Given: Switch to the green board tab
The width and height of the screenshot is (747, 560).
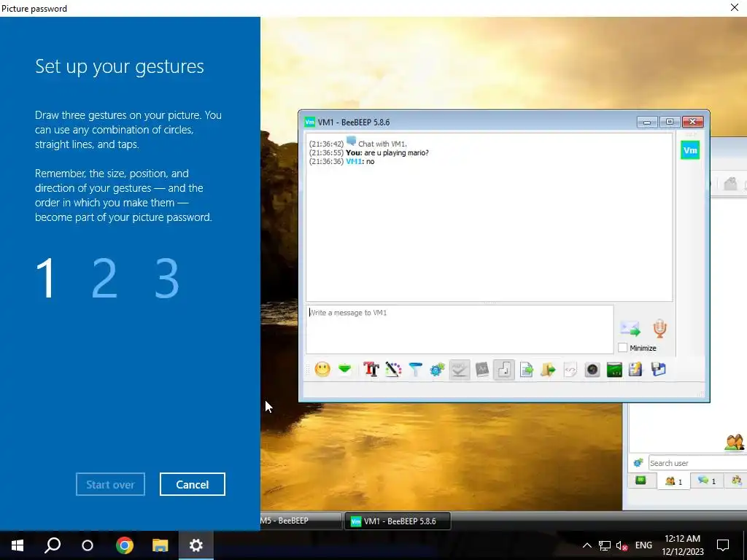Looking at the screenshot, I should (x=640, y=481).
